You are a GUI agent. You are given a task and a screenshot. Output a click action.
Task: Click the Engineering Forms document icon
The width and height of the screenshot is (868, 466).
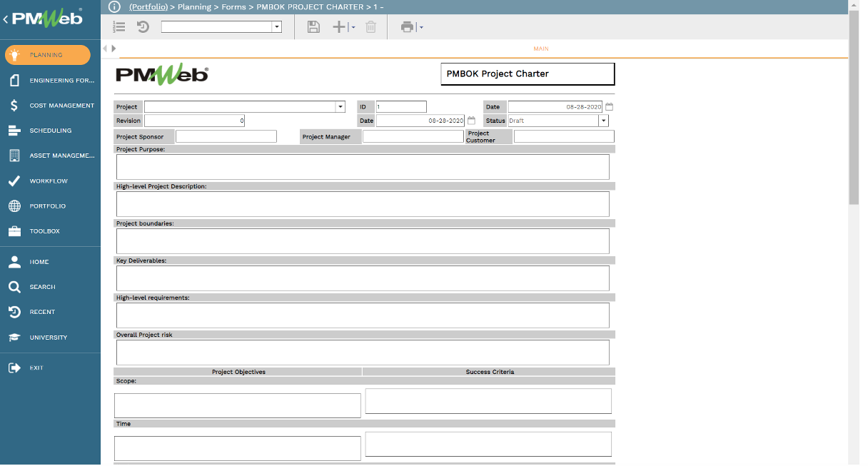point(14,81)
